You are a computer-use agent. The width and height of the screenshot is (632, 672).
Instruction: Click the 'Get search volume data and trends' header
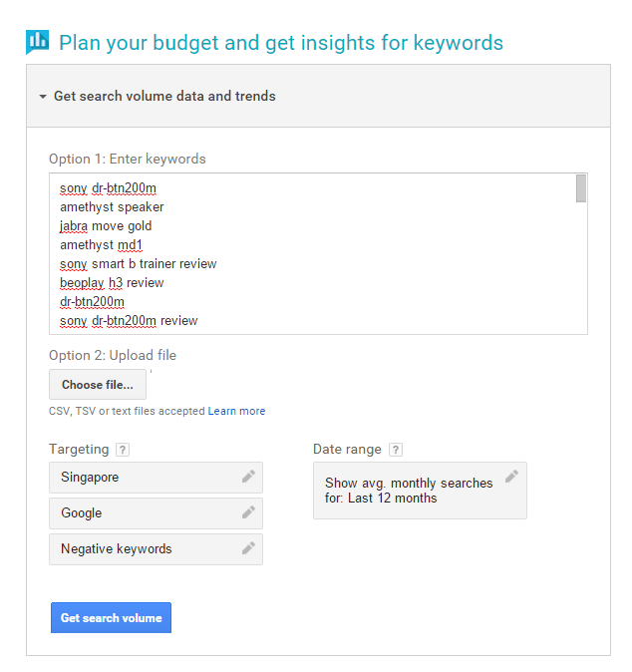[x=164, y=96]
